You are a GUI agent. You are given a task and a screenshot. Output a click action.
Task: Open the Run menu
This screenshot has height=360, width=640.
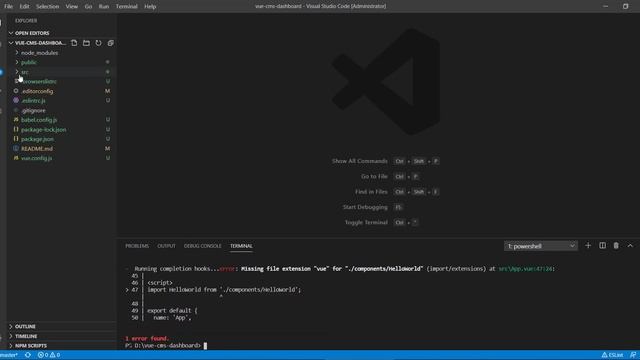pyautogui.click(x=104, y=7)
